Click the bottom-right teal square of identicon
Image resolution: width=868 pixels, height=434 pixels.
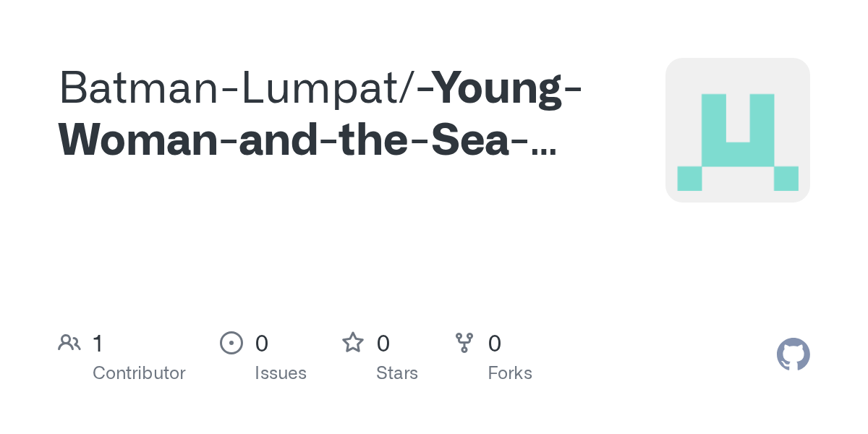coord(786,178)
